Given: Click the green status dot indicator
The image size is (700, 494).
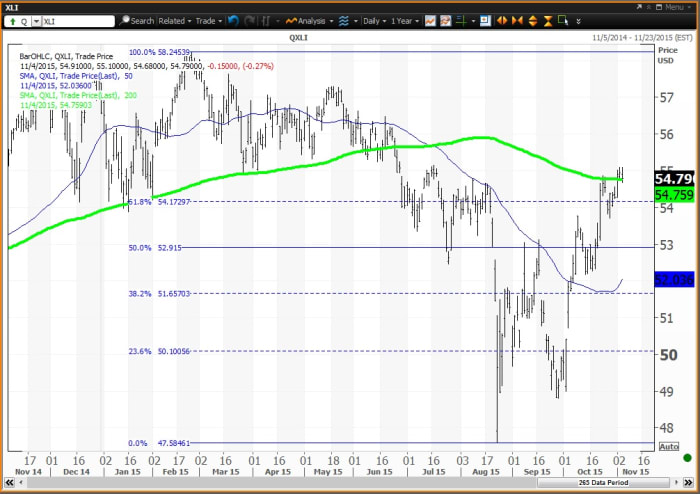Looking at the screenshot, I should [x=688, y=457].
